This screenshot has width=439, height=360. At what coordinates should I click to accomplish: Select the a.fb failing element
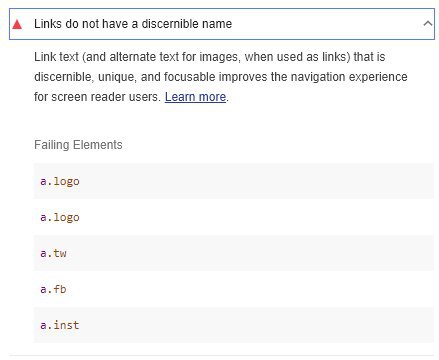coord(53,289)
